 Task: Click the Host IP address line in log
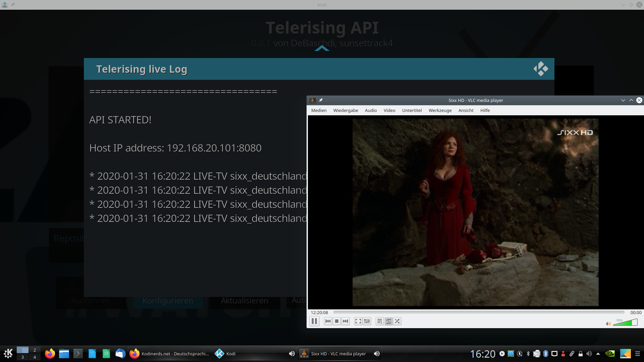click(x=175, y=148)
